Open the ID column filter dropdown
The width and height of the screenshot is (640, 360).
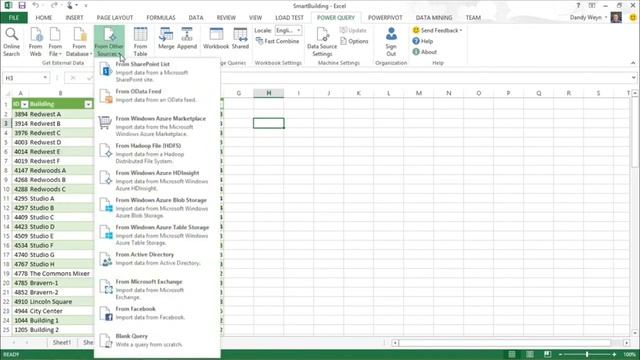(x=24, y=104)
